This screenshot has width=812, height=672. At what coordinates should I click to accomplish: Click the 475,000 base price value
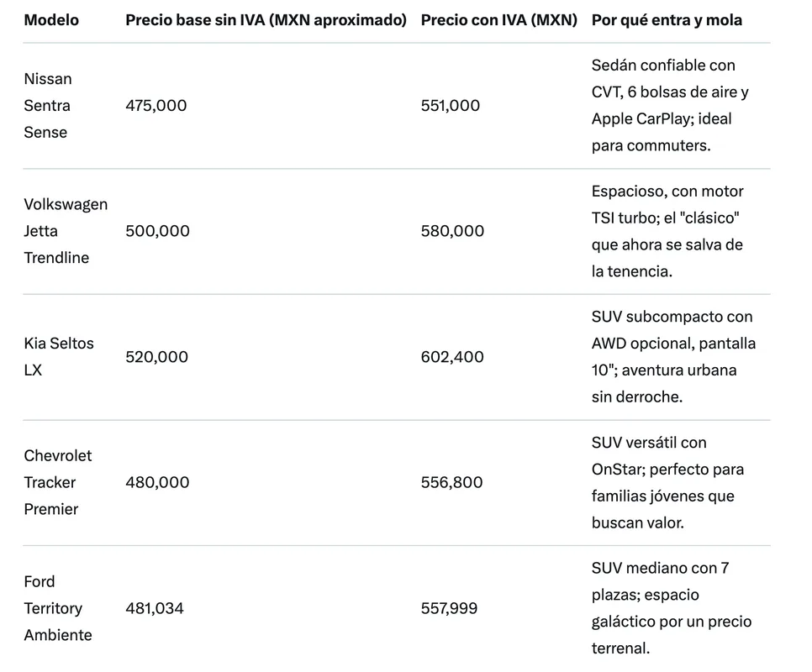[x=156, y=106]
